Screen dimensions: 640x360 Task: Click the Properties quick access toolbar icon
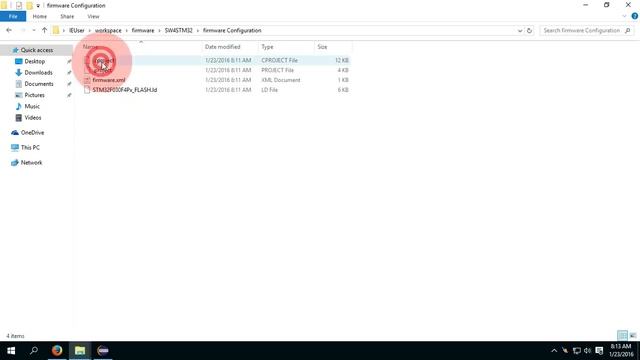19,6
